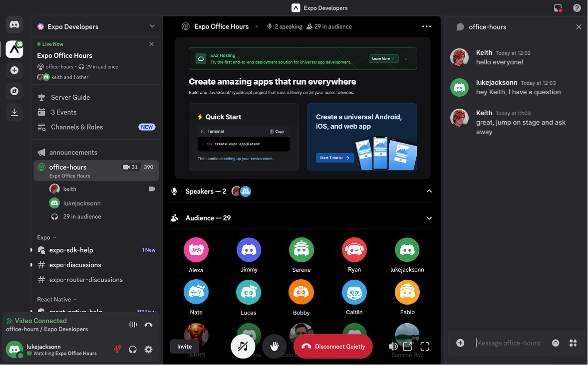
Task: Open the inbox icon in title bar
Action: (x=558, y=8)
